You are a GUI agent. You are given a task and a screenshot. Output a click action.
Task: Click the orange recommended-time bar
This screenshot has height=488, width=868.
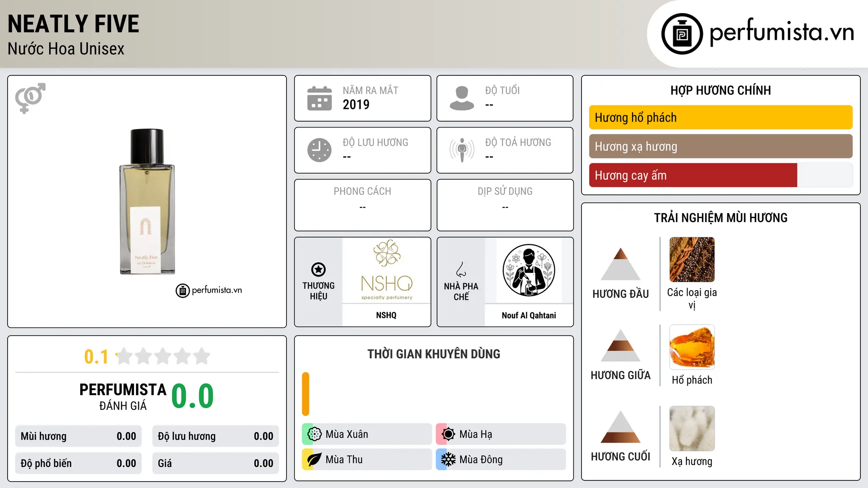(x=306, y=394)
